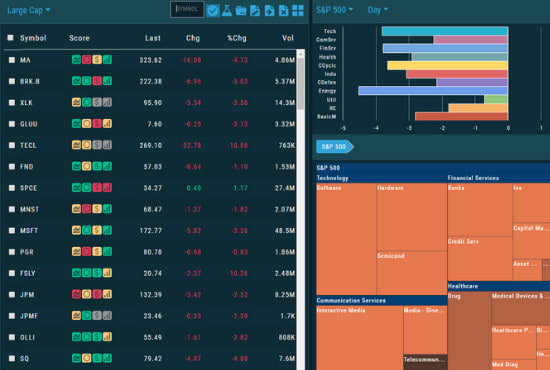Click the S score icon in SQ row

coord(97,358)
